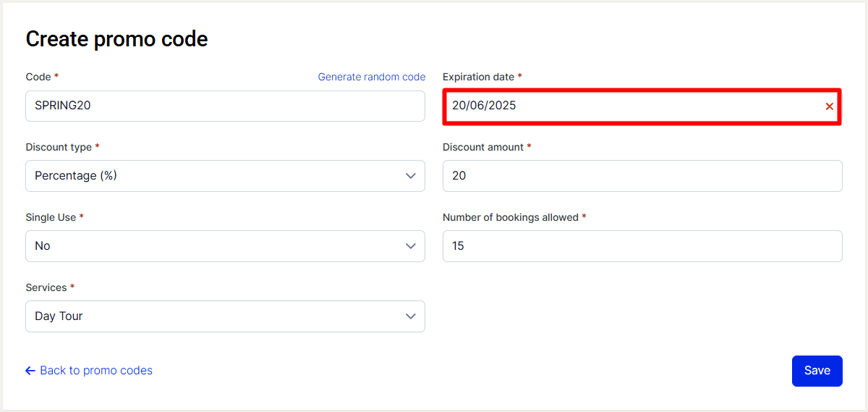Open the Single Use dropdown showing No
This screenshot has width=868, height=412.
[225, 246]
